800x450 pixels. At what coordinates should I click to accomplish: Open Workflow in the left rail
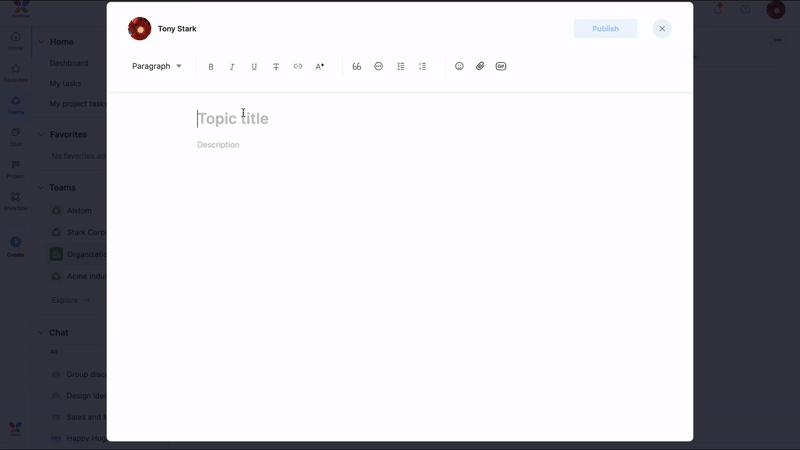15,202
